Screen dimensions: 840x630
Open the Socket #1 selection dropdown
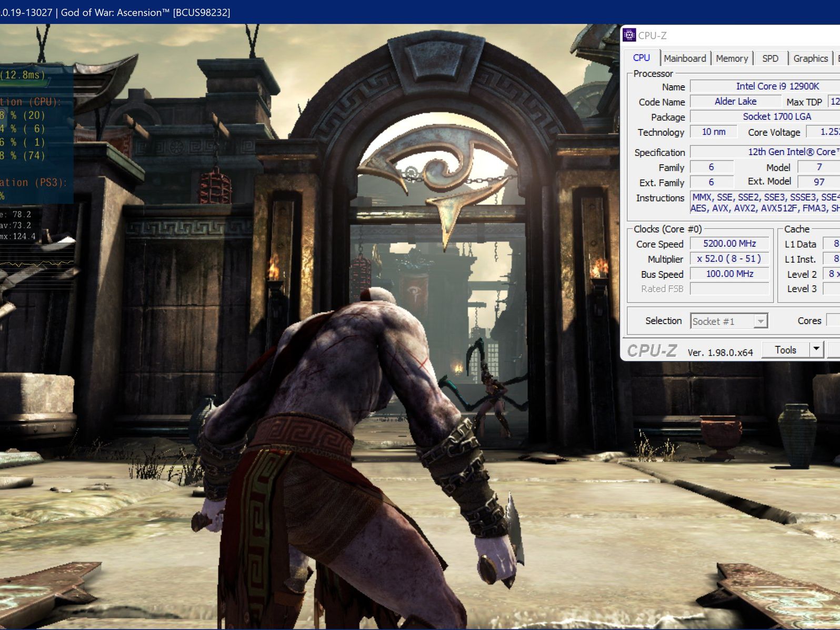click(x=729, y=321)
